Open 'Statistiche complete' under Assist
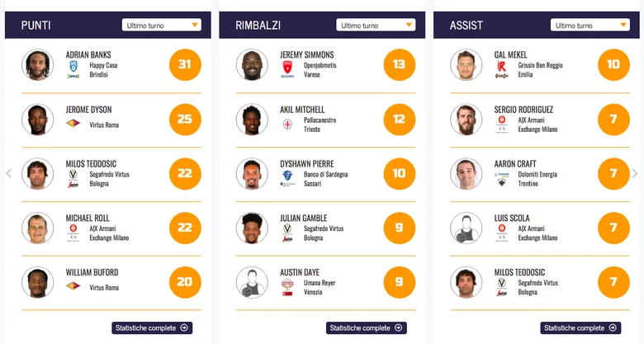Screen dimensions: 644x344 tap(580, 328)
